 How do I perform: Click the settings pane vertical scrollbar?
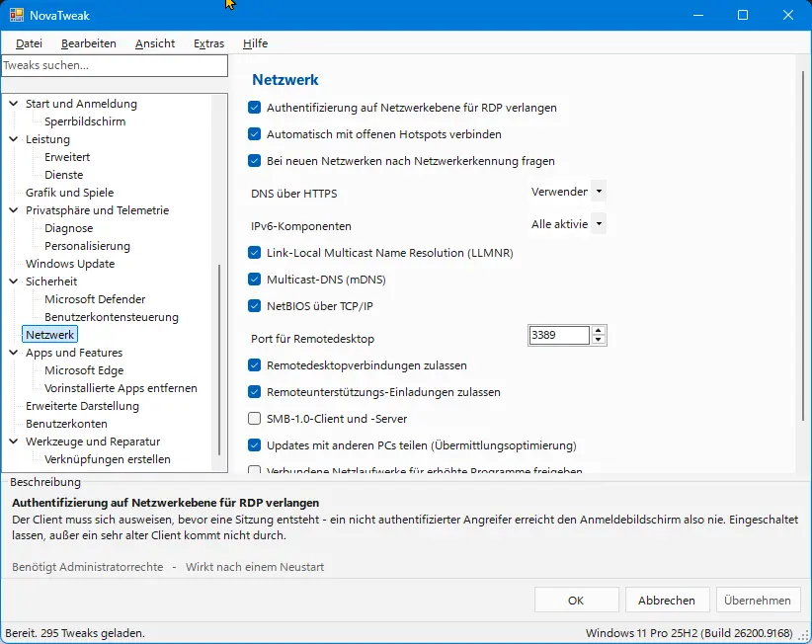[803, 246]
